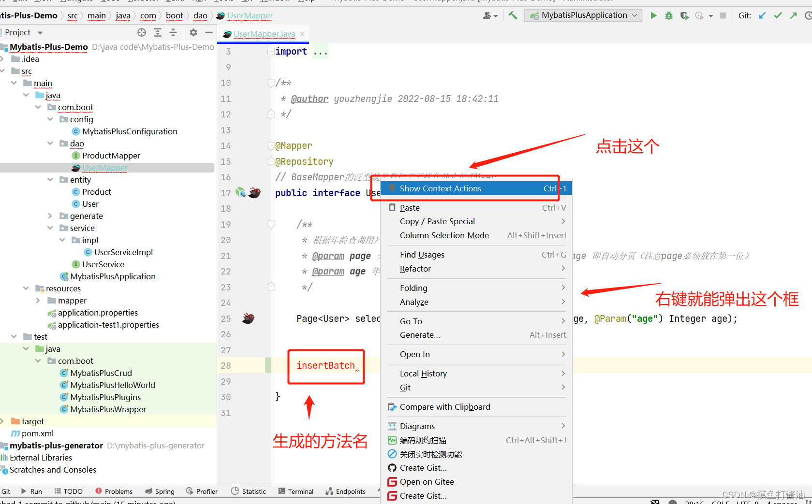This screenshot has width=812, height=504.
Task: Click the Stop run square icon
Action: tap(723, 15)
